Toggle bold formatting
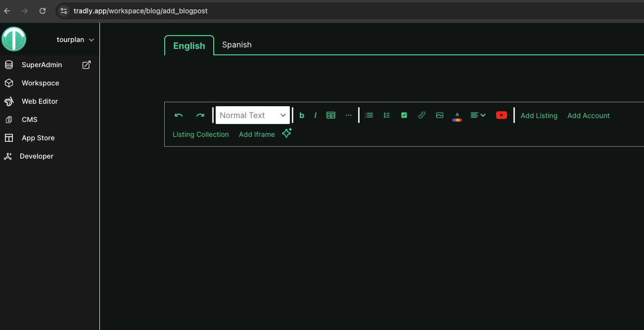 [x=302, y=115]
